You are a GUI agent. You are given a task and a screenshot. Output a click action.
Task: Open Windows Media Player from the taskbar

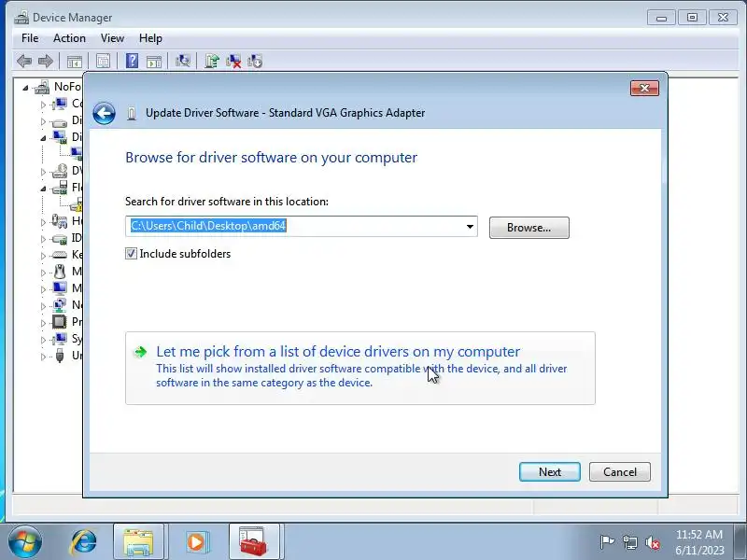196,542
